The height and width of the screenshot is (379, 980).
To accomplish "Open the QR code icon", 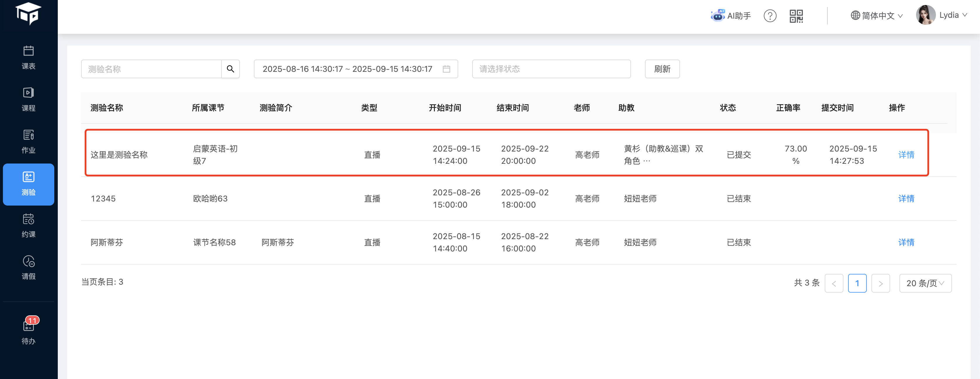I will [x=796, y=16].
